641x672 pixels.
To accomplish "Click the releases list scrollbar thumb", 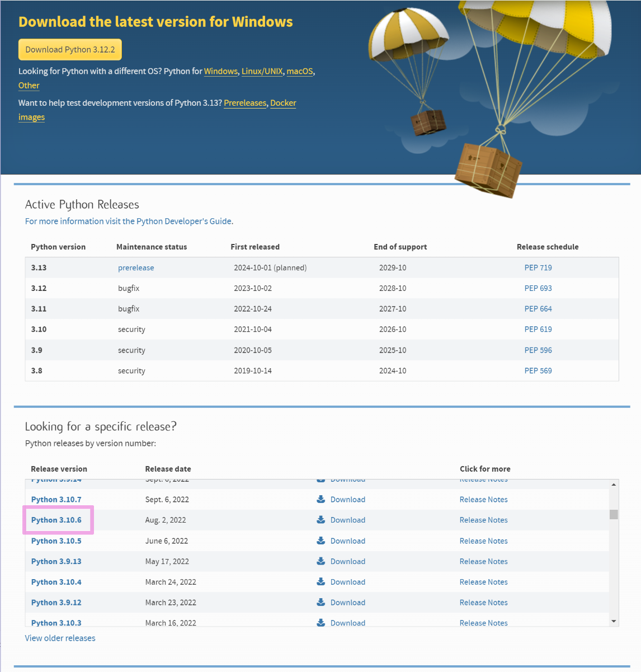I will pyautogui.click(x=614, y=514).
